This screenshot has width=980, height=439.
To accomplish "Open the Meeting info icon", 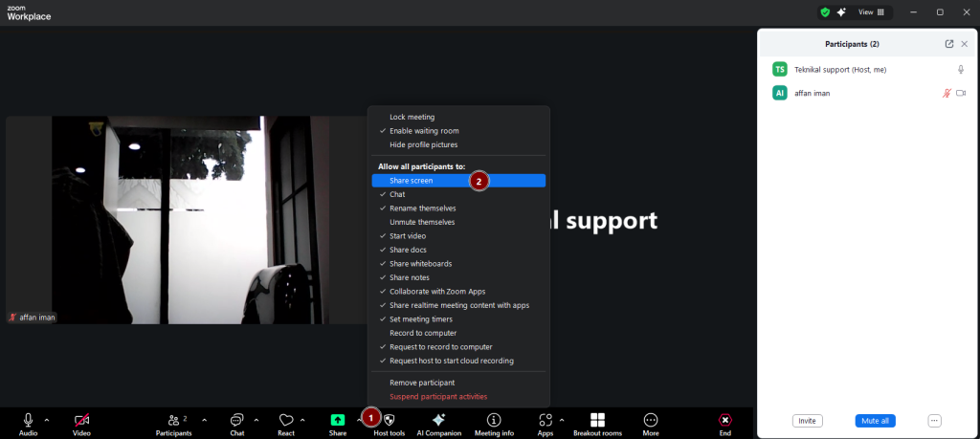I will click(494, 420).
